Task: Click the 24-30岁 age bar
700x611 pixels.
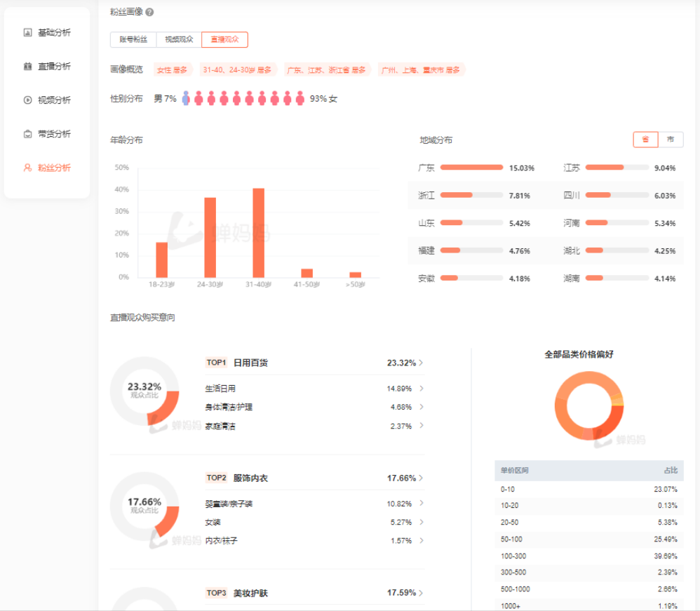Action: [210, 238]
